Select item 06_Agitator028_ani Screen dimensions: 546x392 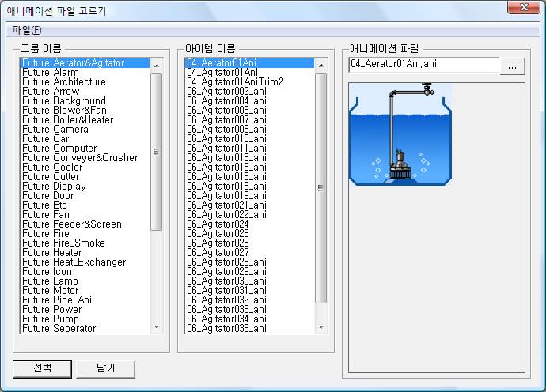(x=250, y=262)
